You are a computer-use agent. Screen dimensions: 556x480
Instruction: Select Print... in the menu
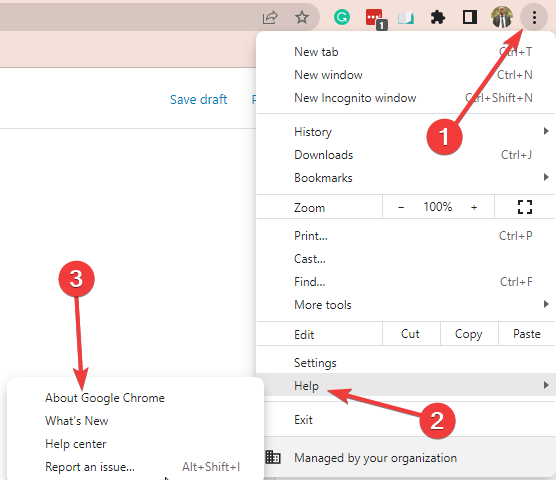406,236
